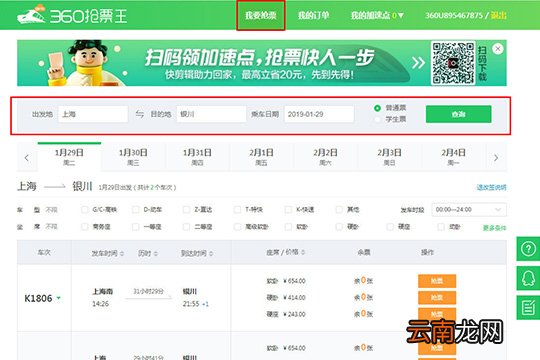
Task: Click the K1806 train number
Action: point(38,298)
